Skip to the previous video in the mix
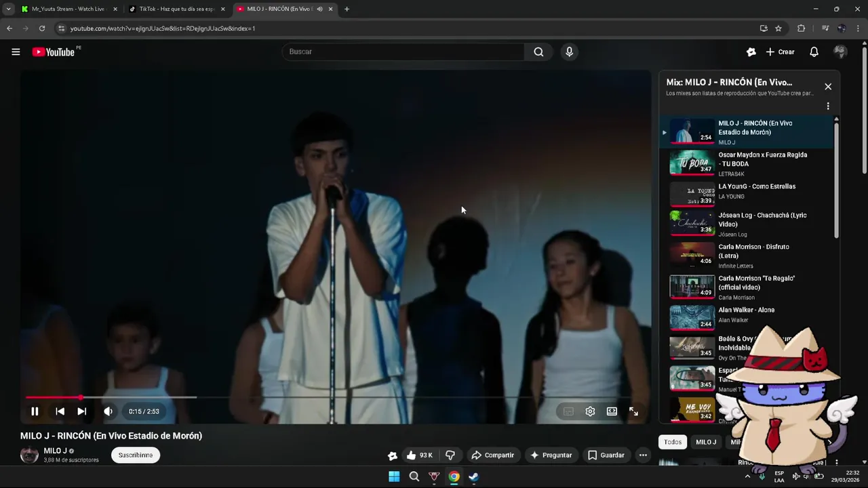The height and width of the screenshot is (488, 868). pyautogui.click(x=60, y=411)
